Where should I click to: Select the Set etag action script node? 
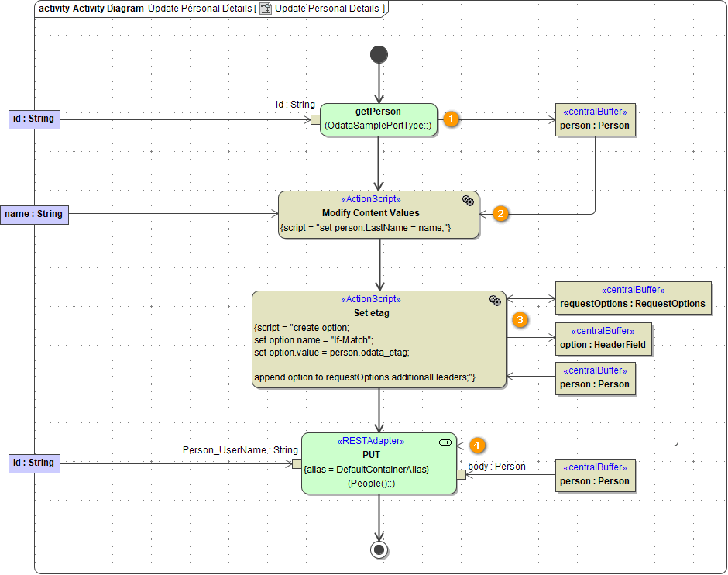point(379,339)
